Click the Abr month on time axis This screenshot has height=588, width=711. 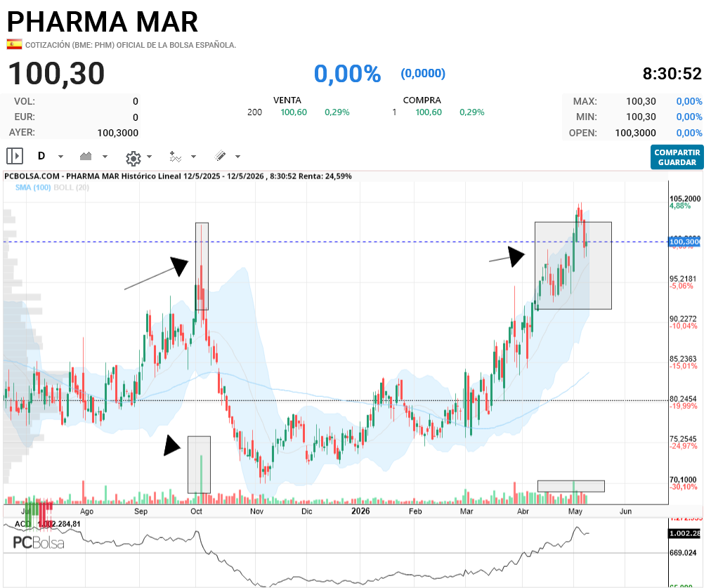tap(523, 511)
